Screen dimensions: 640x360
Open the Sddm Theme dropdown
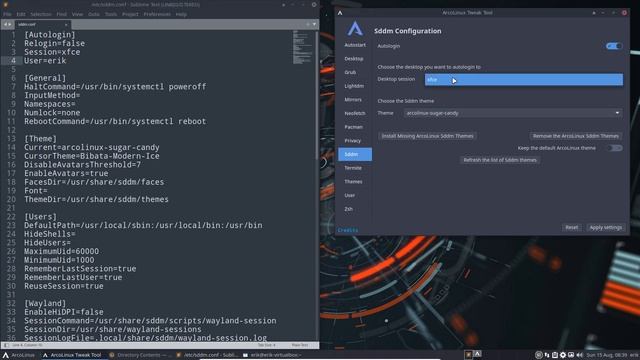tap(513, 113)
